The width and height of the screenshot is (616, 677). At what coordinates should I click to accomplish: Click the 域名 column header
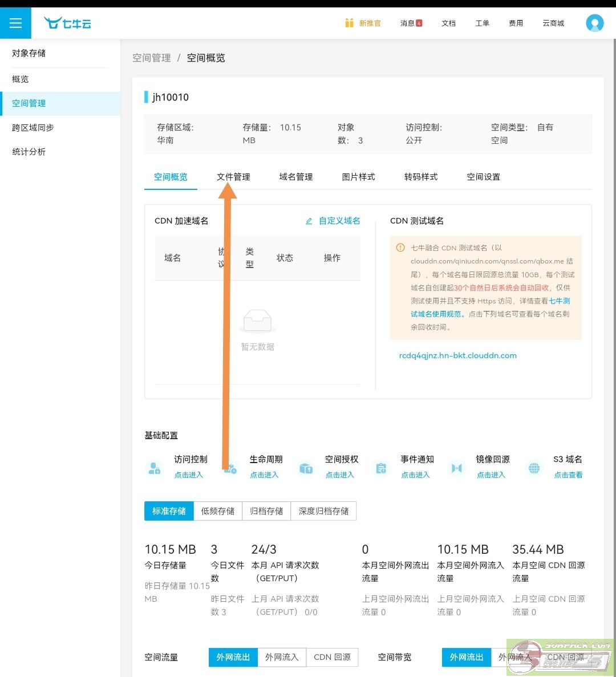point(172,258)
